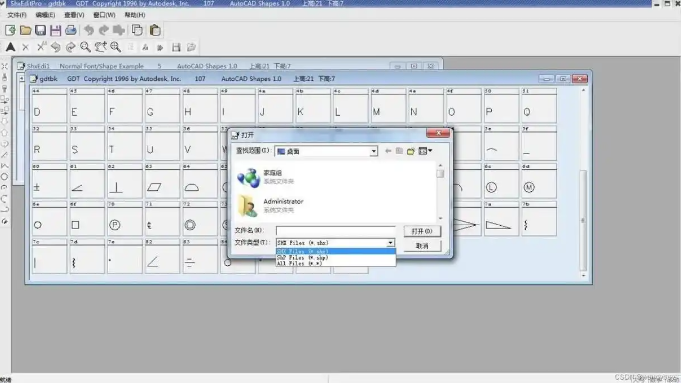Open the 编辑(E) menu
Image resolution: width=681 pixels, height=383 pixels.
click(45, 15)
